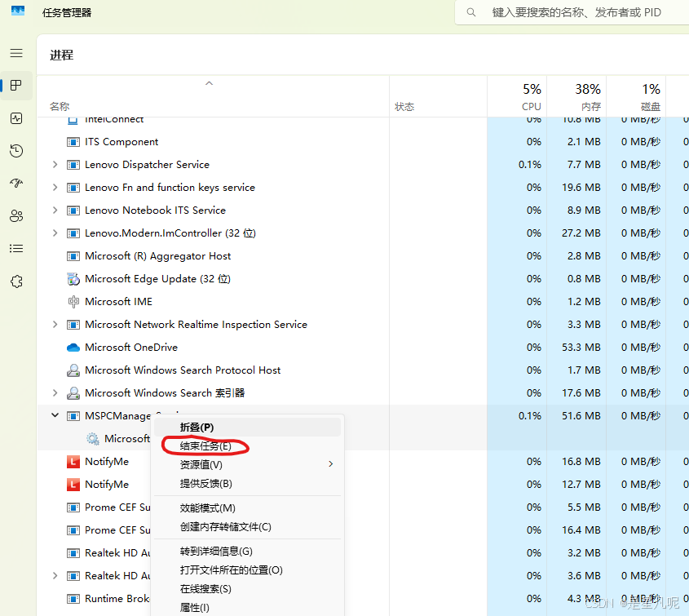This screenshot has height=616, width=689.
Task: Choose 创建内存转储文件(C) in context menu
Action: point(247,527)
